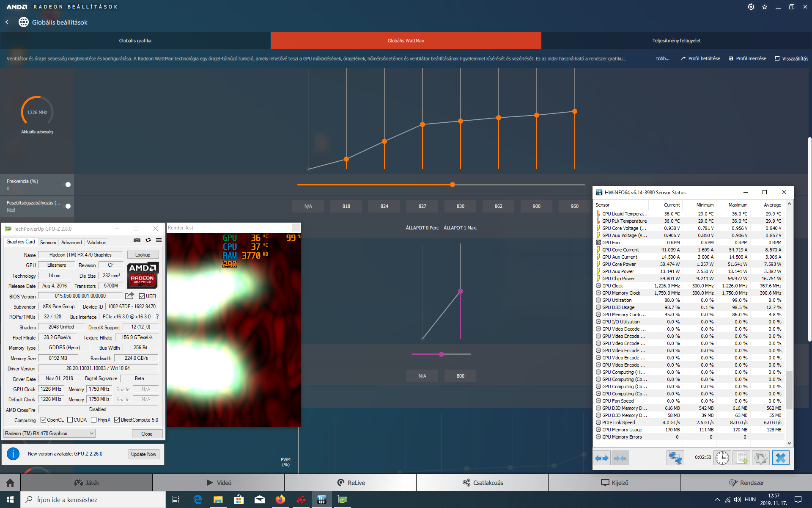Take a GPU-Z screenshot with the camera icon
The height and width of the screenshot is (508, 812).
click(x=137, y=240)
